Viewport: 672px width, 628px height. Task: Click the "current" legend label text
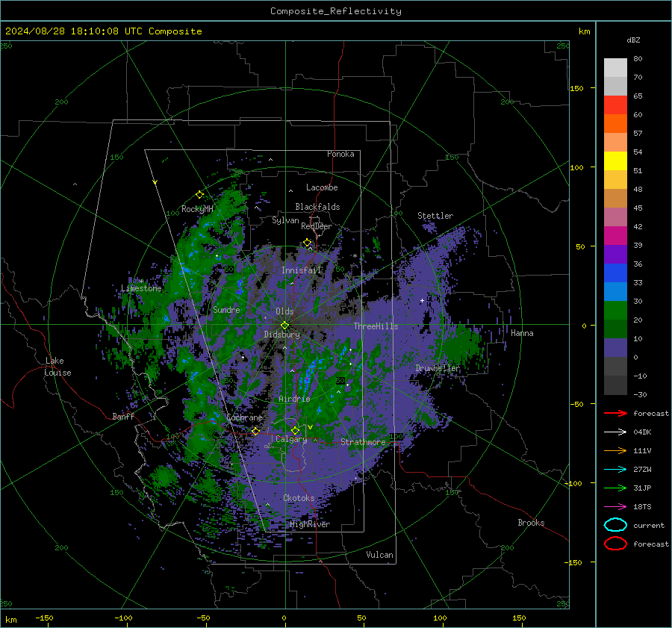[649, 525]
